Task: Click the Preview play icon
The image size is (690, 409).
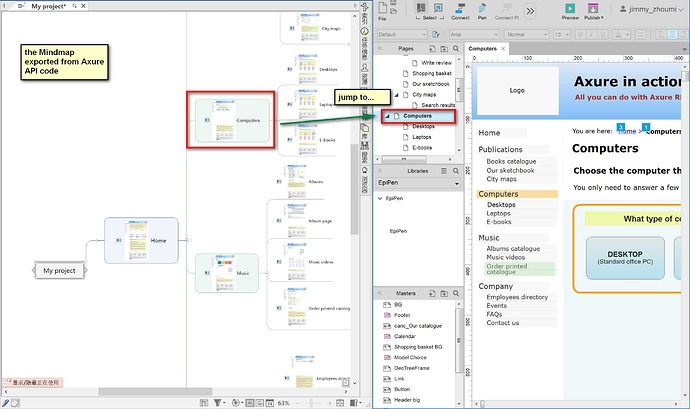Action: coord(570,8)
